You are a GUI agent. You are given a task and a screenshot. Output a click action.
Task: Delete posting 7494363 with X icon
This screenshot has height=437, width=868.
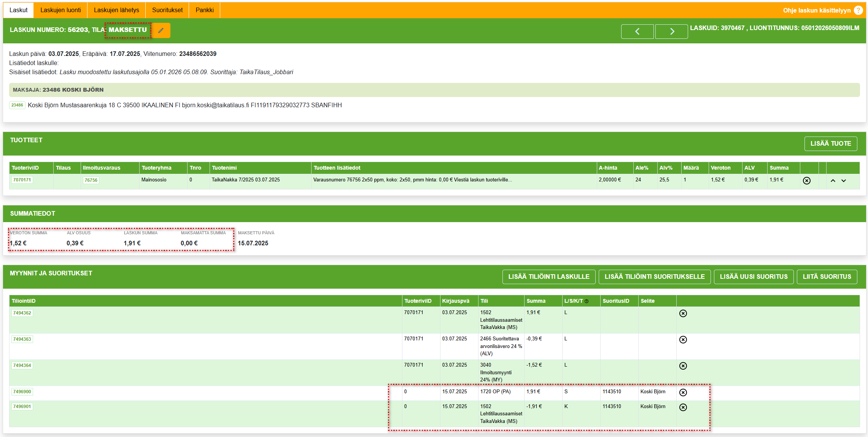(683, 340)
